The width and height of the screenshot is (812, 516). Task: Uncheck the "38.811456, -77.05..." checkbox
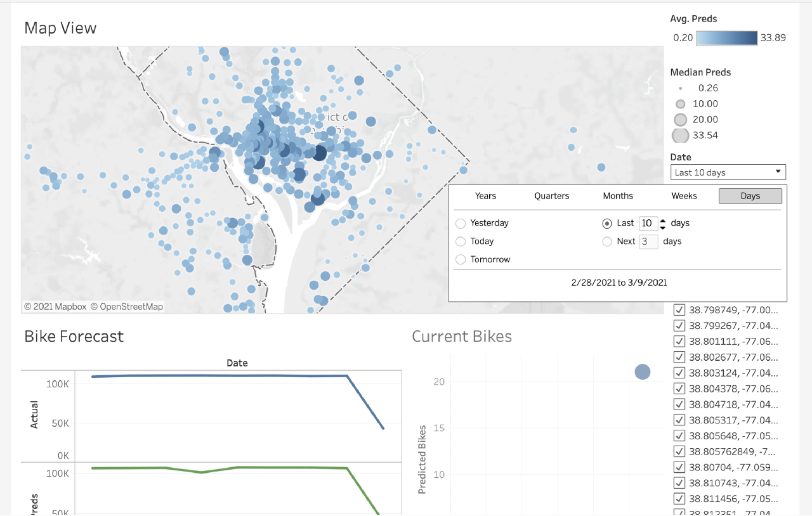pyautogui.click(x=679, y=499)
